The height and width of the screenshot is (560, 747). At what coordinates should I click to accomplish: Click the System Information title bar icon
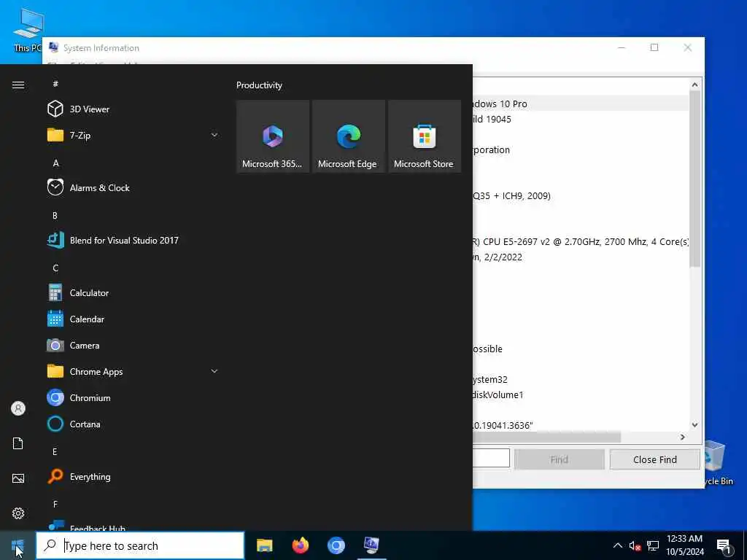[x=54, y=47]
